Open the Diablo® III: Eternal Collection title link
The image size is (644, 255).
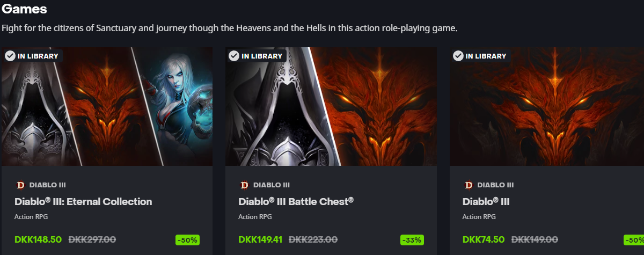[83, 202]
